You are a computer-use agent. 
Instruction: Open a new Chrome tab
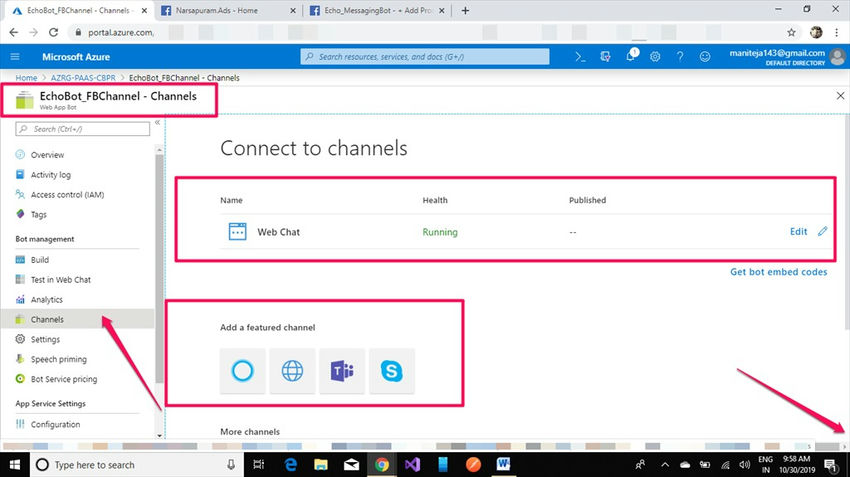(x=465, y=10)
